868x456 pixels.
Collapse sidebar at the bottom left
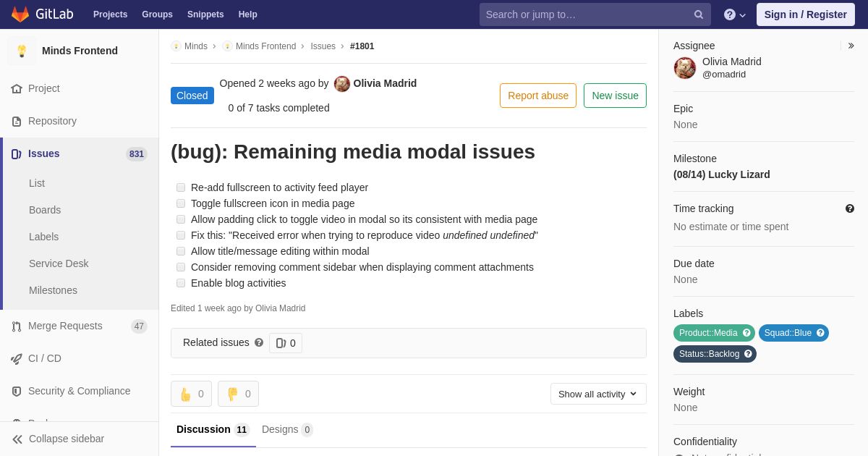58,439
